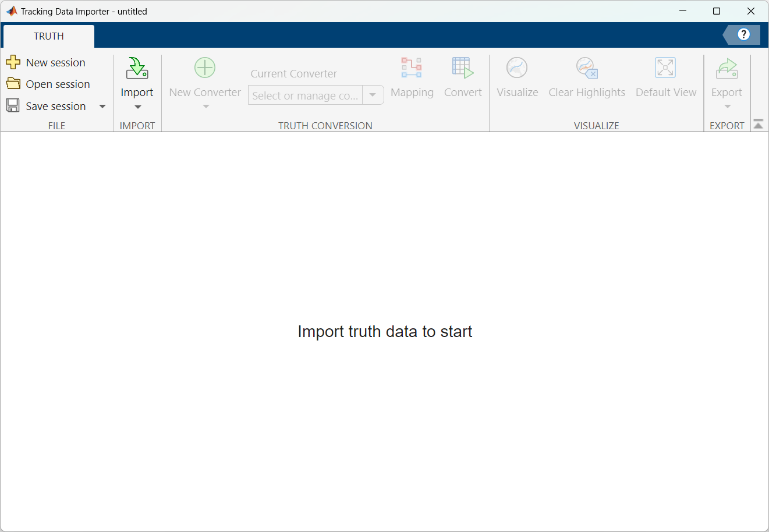Click the green Import icon

tap(137, 68)
